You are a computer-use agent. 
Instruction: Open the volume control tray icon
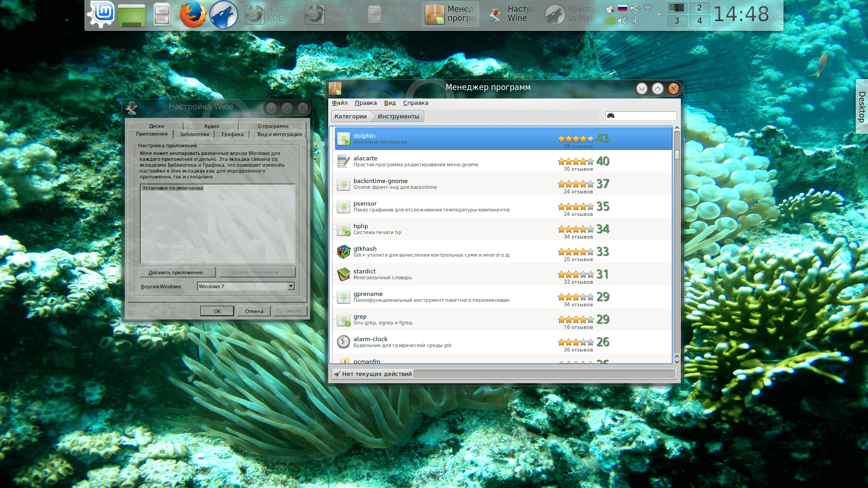(x=623, y=21)
